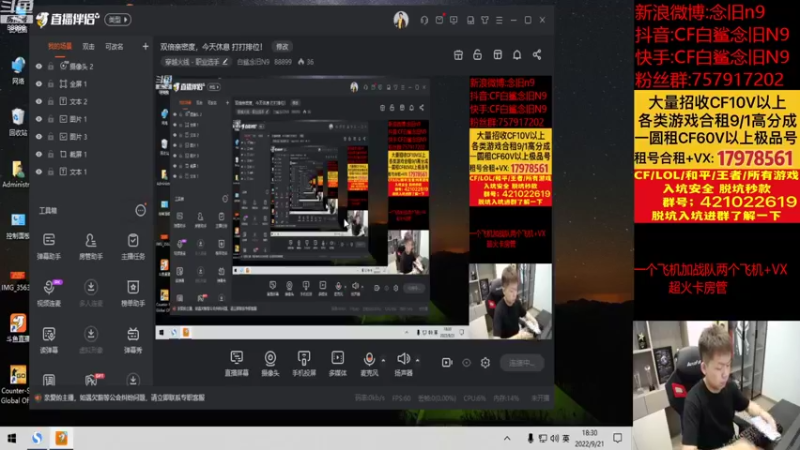Open 榜单助手 ranking assistant tool
Screen dimensions: 800x450
pyautogui.click(x=133, y=293)
